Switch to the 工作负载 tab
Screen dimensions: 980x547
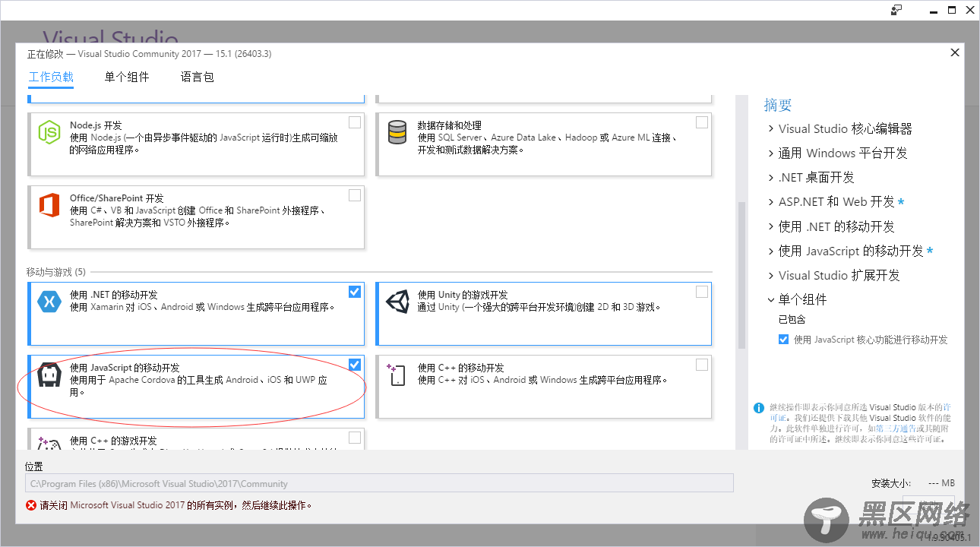51,77
